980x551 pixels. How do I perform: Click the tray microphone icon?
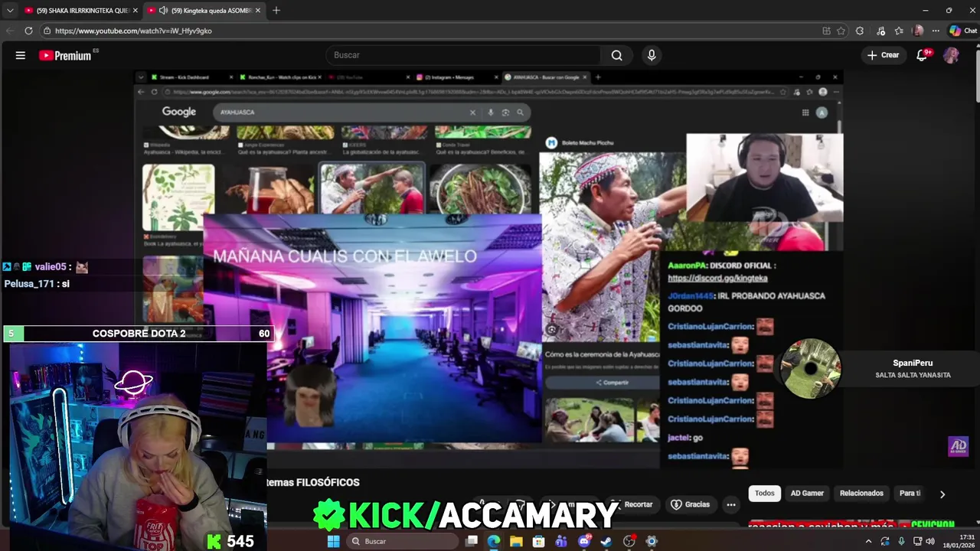tap(901, 541)
